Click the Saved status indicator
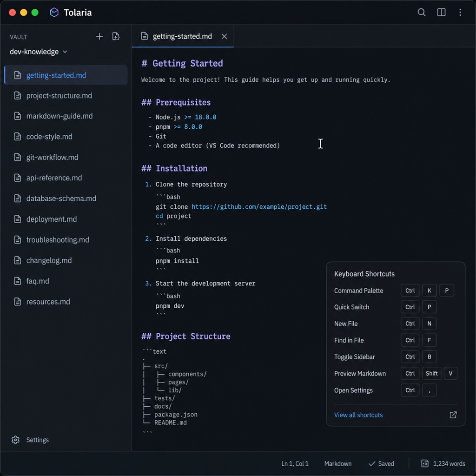The width and height of the screenshot is (476, 476). click(x=381, y=463)
